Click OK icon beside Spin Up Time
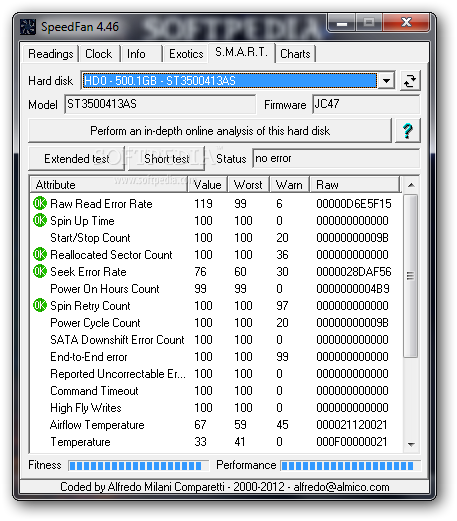The image size is (457, 521). [x=40, y=220]
